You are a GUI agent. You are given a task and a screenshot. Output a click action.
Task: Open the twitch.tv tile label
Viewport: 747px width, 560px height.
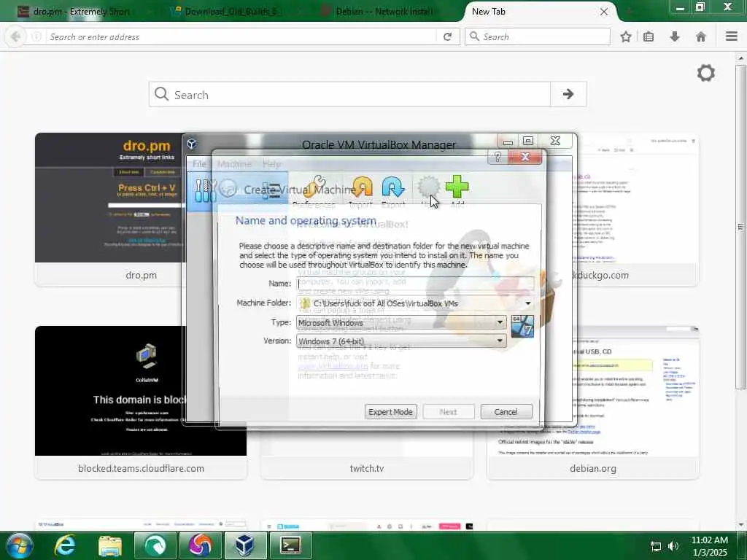click(367, 469)
